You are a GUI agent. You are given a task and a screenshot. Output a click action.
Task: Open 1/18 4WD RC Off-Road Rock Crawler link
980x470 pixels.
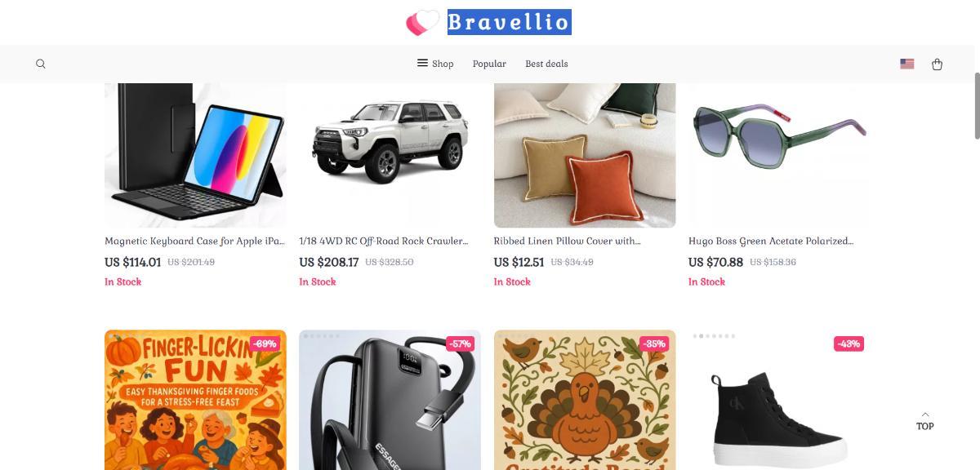384,242
